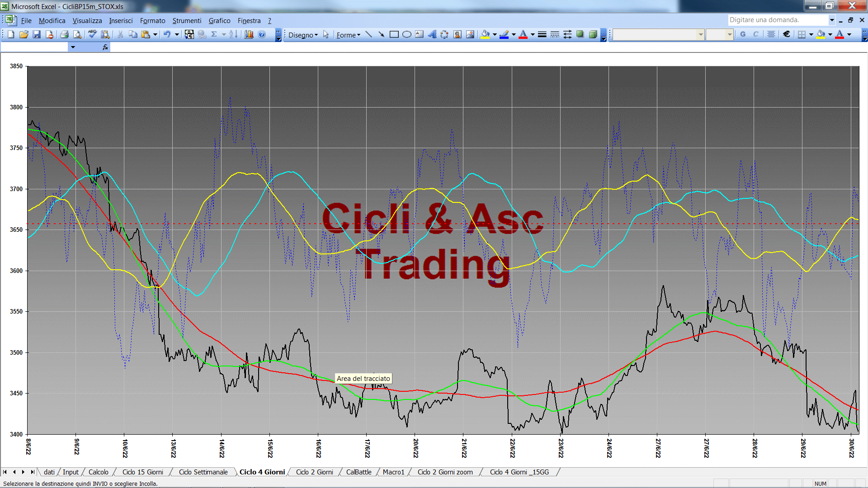Toggle center alignment in Formatting toolbar
The width and height of the screenshot is (868, 488).
click(771, 34)
